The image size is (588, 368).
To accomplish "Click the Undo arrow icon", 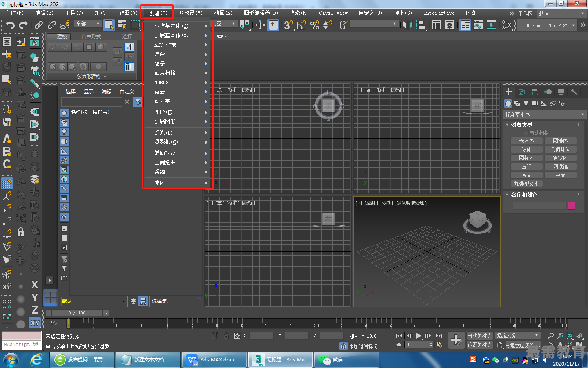I will click(10, 25).
